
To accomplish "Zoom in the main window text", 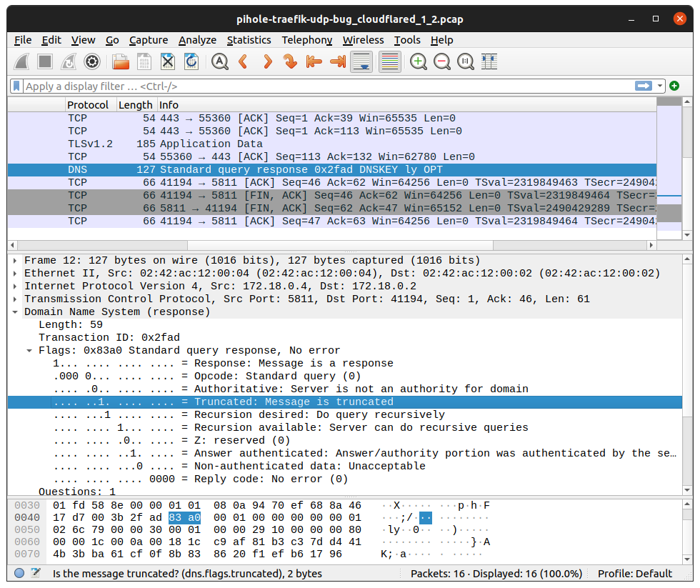I will point(419,61).
